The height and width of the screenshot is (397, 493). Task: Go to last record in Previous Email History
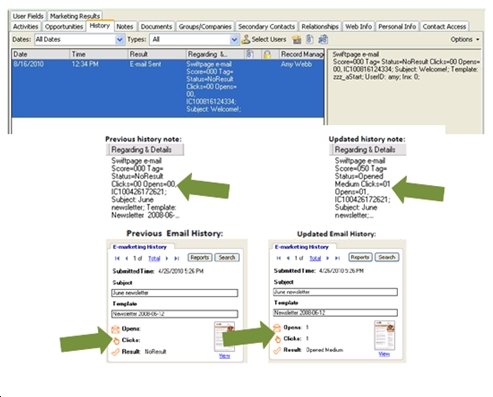(x=177, y=258)
